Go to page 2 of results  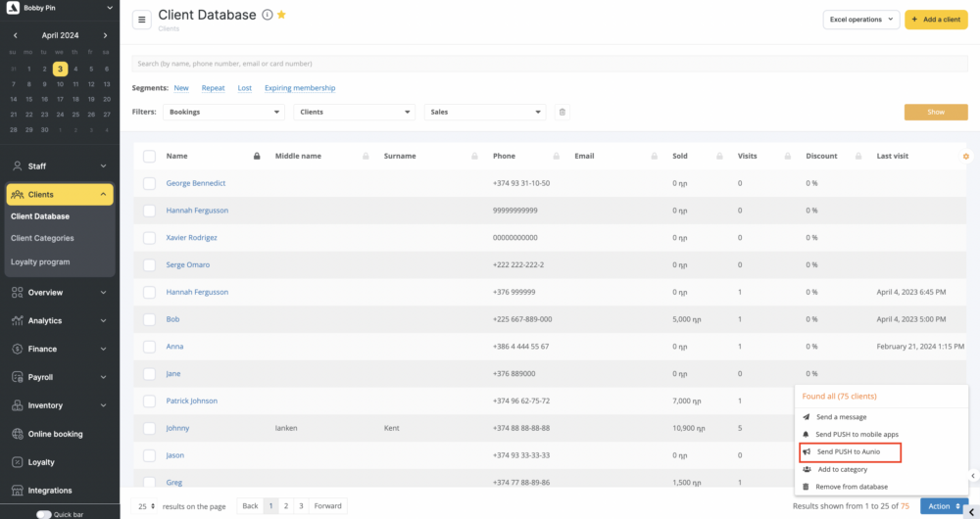[x=286, y=506]
